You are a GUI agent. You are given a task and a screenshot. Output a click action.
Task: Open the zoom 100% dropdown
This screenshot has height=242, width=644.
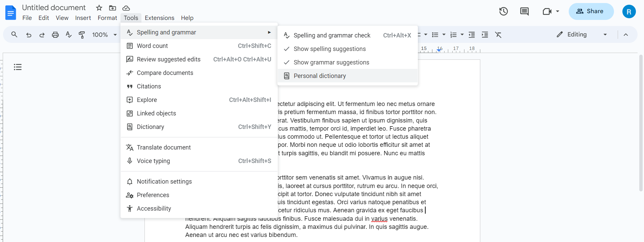[x=105, y=34]
